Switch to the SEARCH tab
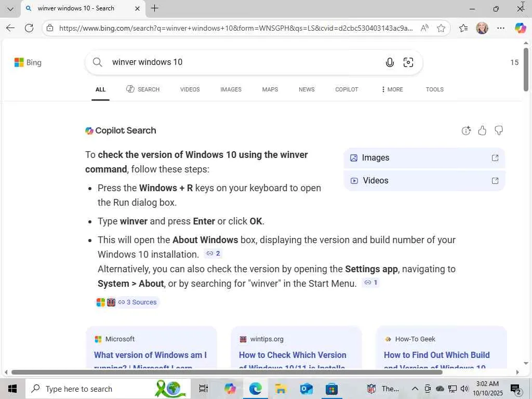The width and height of the screenshot is (532, 399). pos(143,89)
